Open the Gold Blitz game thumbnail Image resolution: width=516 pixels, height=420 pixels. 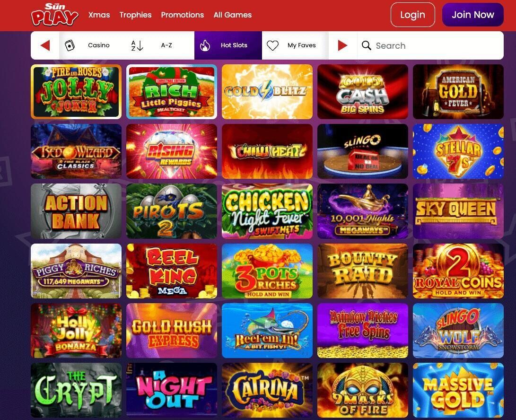[x=267, y=91]
